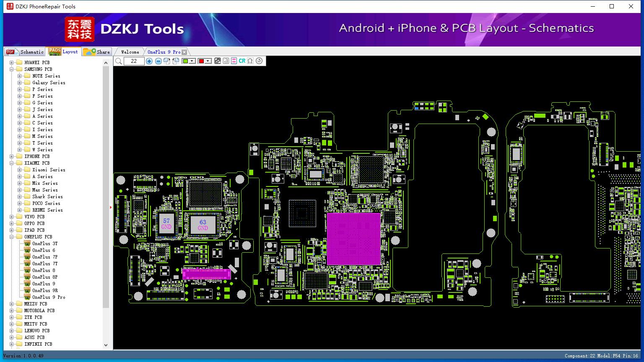
Task: Switch to the Schematic tab
Action: click(25, 52)
